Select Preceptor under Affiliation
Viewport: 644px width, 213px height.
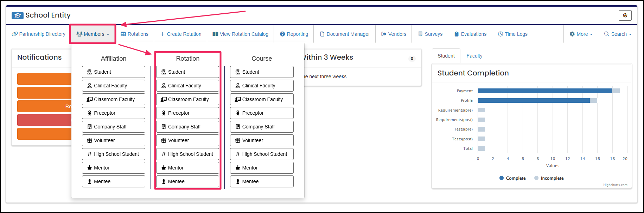(x=114, y=113)
